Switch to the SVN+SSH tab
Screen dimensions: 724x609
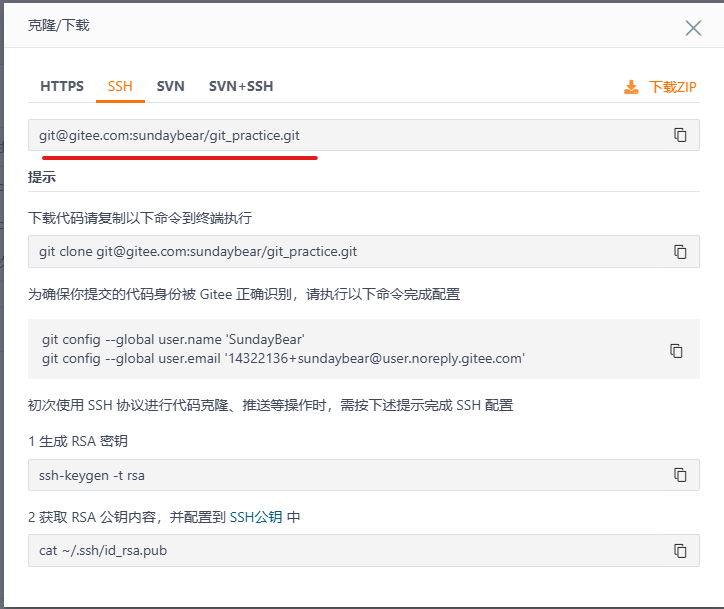(241, 86)
